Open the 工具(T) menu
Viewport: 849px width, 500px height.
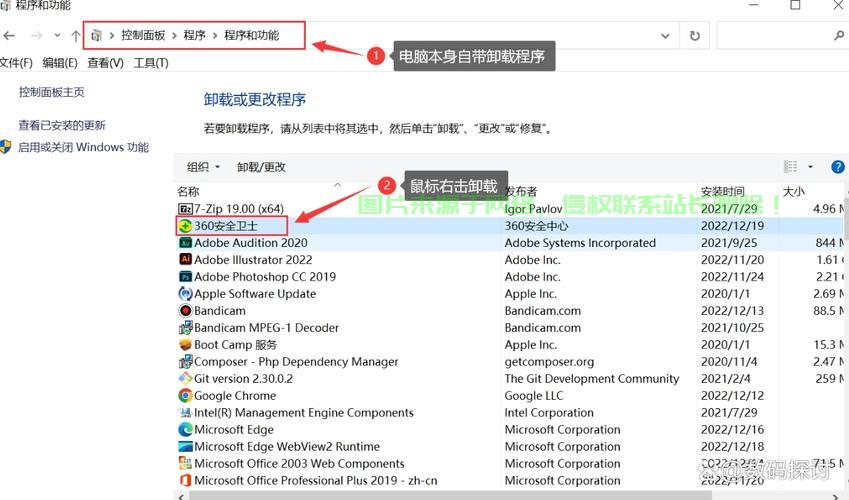point(151,63)
